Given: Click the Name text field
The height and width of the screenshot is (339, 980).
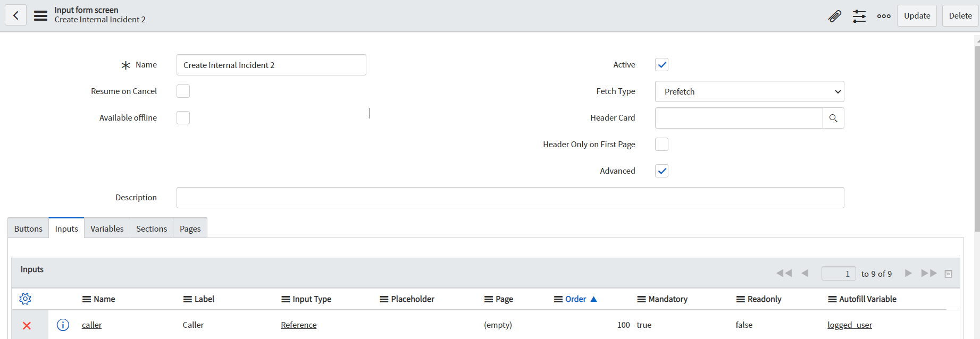Looking at the screenshot, I should (271, 65).
